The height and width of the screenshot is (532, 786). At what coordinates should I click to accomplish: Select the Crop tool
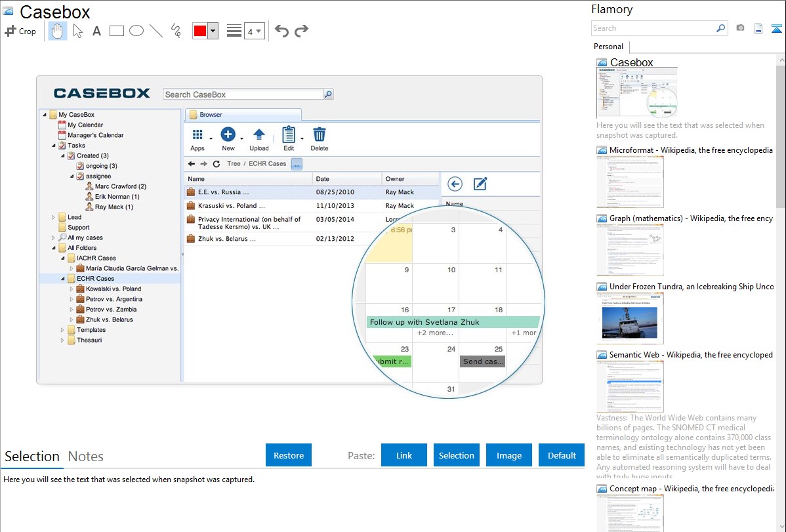pos(20,31)
